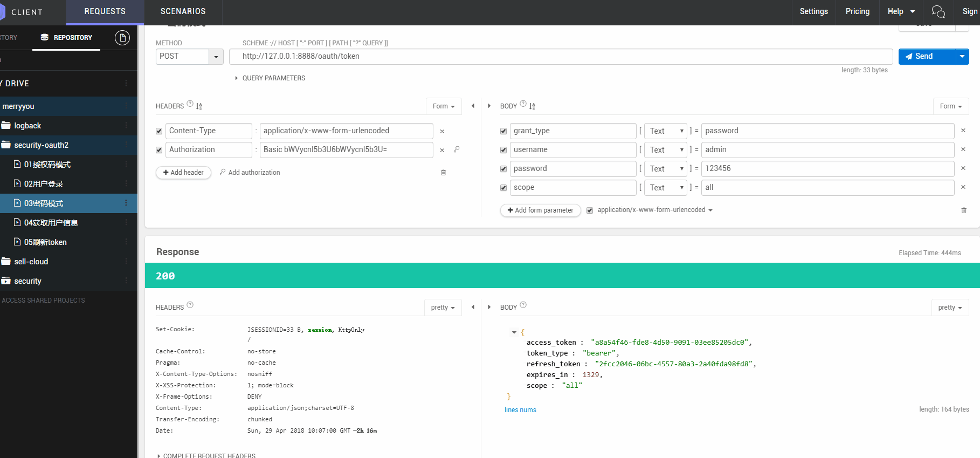Delete all body parameters with trash icon

pos(964,210)
